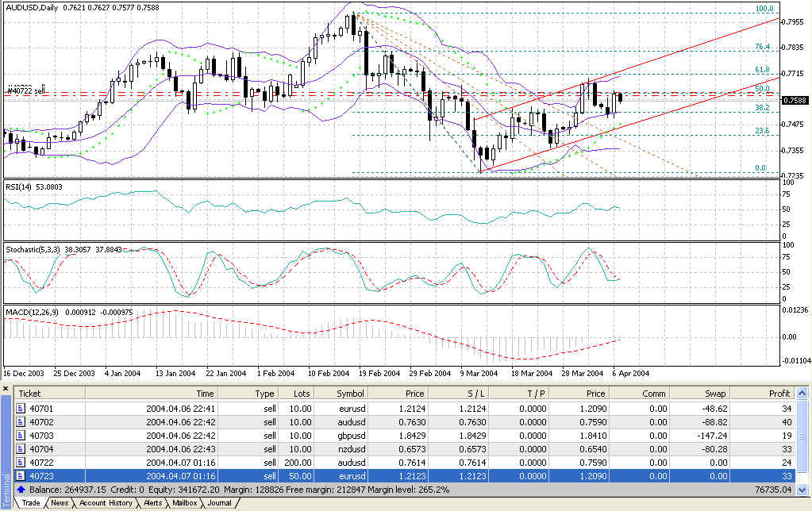Screen dimensions: 812x511
Task: Click the blue arrow icon beside Balance
Action: click(21, 490)
